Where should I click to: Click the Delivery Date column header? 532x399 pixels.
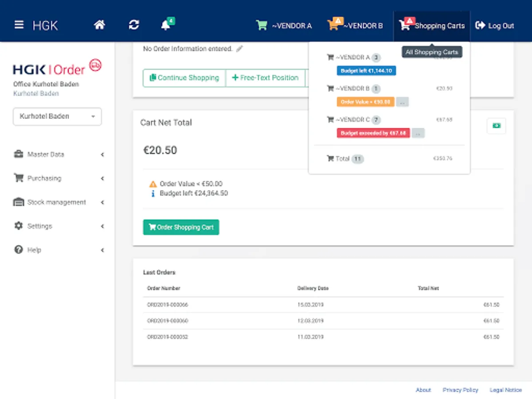313,288
